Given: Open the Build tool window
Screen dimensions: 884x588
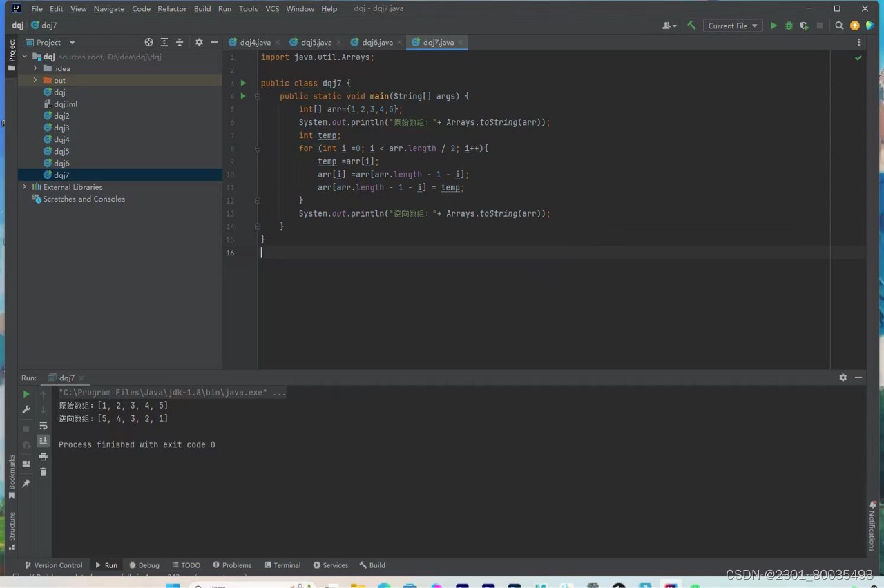Looking at the screenshot, I should click(372, 565).
